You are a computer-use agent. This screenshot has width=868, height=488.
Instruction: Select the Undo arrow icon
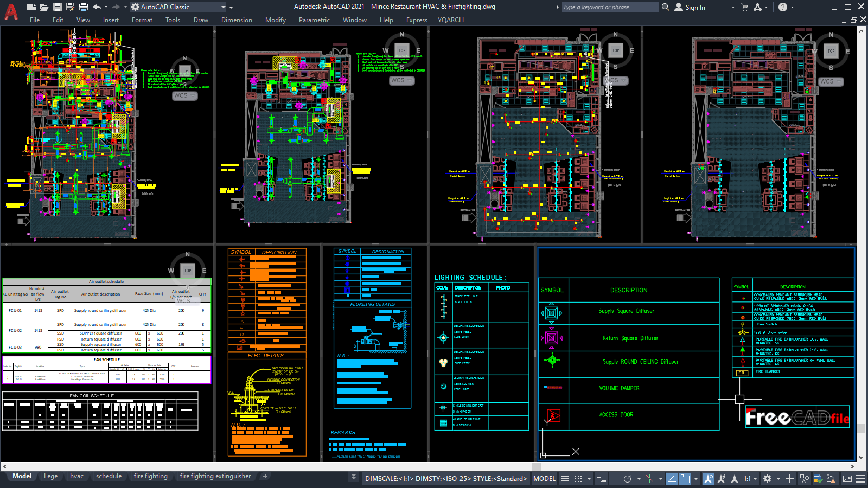(x=95, y=7)
